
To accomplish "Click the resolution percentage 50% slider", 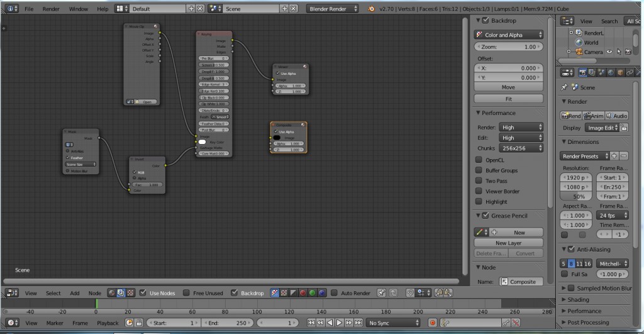I will (576, 197).
